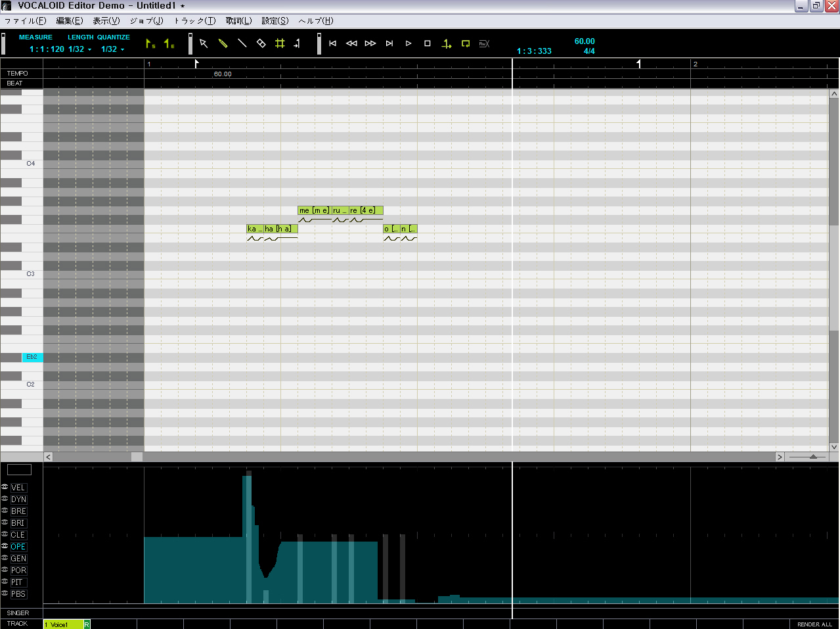Show the VEL parameter curve

coord(18,488)
